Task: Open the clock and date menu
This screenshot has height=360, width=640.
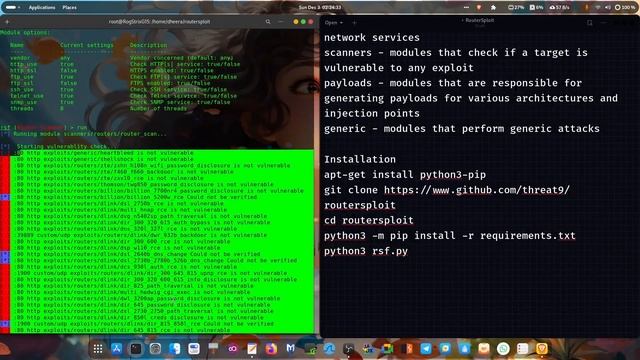Action: point(320,7)
